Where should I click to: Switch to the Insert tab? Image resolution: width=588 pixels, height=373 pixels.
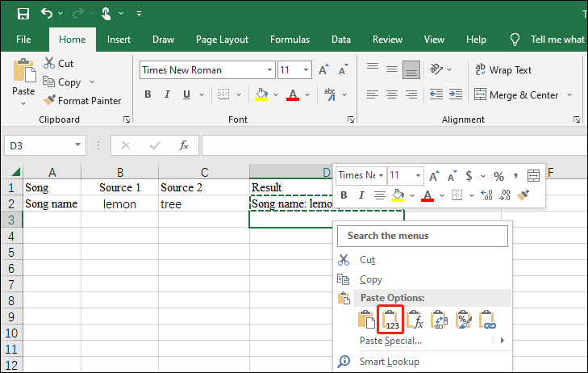point(119,40)
